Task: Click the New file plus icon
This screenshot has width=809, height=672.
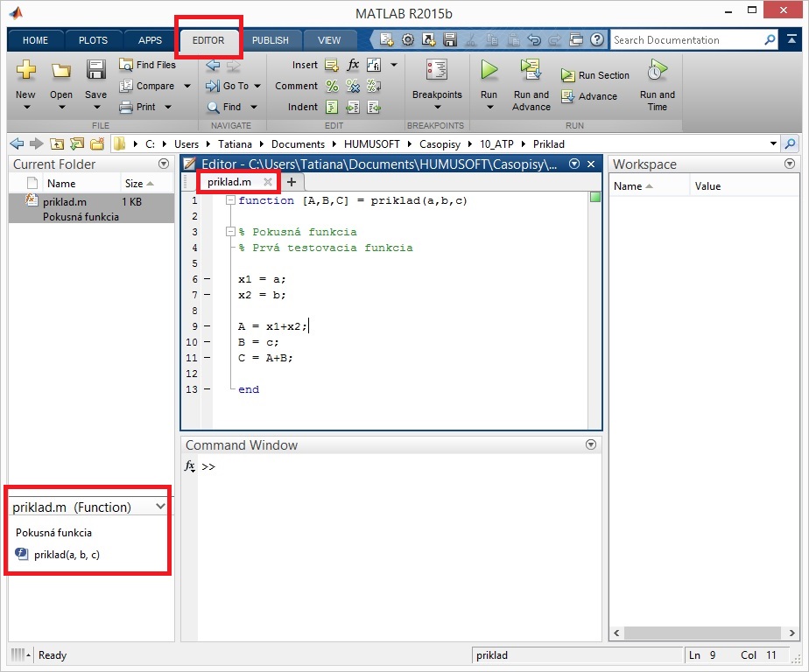Action: (x=25, y=70)
